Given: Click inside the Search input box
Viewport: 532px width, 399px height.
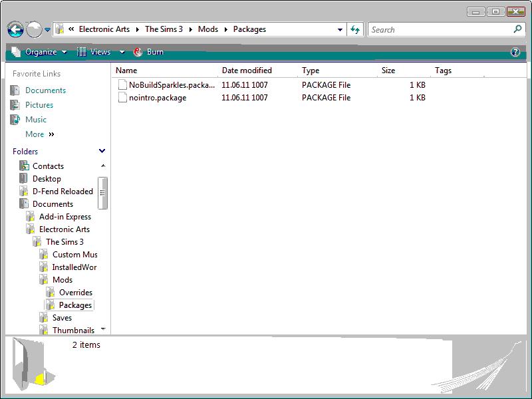Looking at the screenshot, I should click(x=439, y=29).
